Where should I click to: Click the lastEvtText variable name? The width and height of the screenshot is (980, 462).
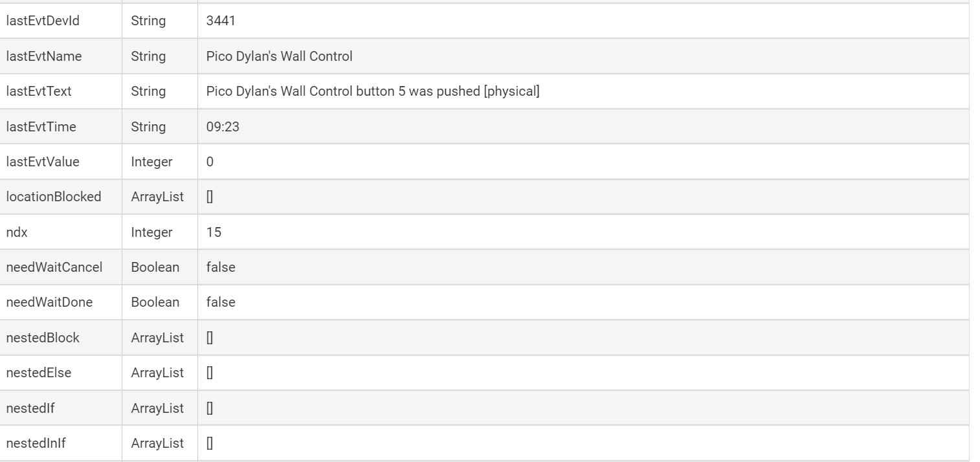click(39, 91)
